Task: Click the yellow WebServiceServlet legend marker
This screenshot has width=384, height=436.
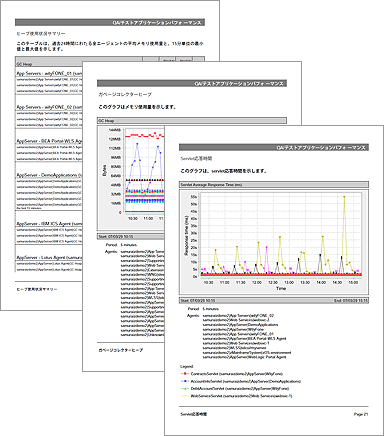Action: coord(185,396)
